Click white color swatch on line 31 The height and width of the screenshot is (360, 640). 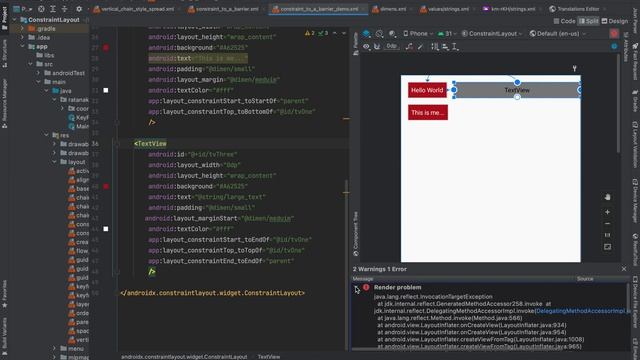(106, 90)
